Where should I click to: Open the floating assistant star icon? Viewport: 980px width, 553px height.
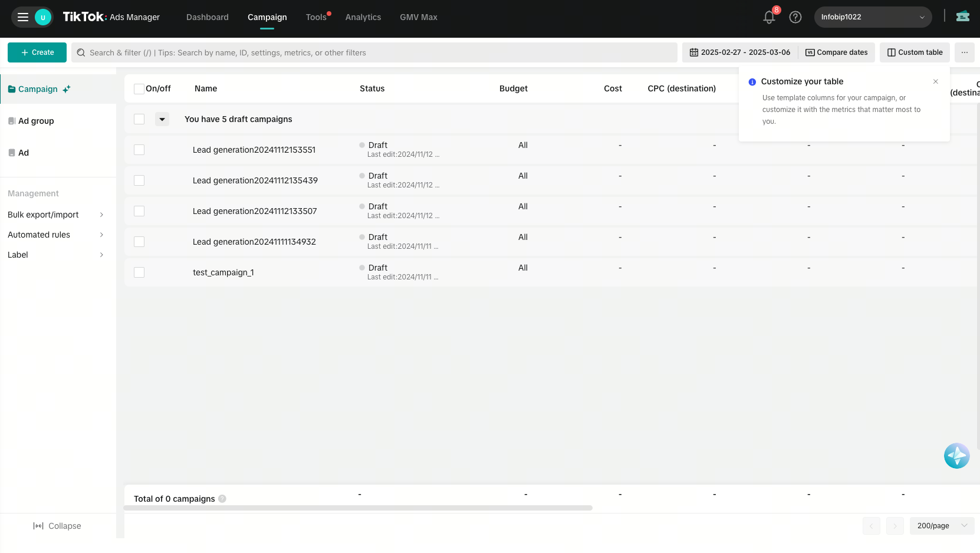click(x=956, y=456)
